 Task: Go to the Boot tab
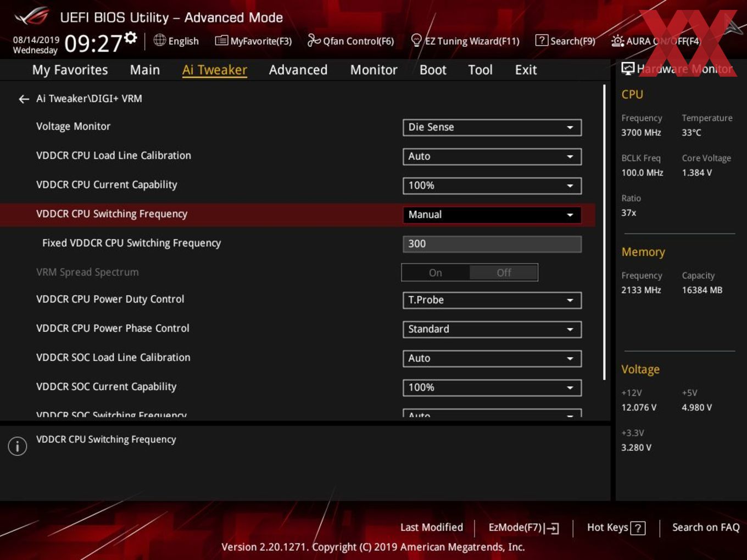(433, 70)
